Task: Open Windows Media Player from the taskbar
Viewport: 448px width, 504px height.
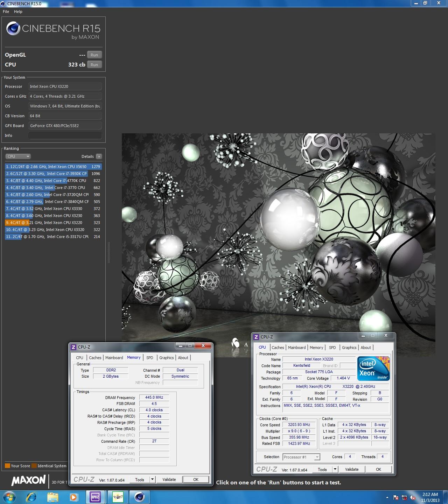Action: pyautogui.click(x=73, y=497)
